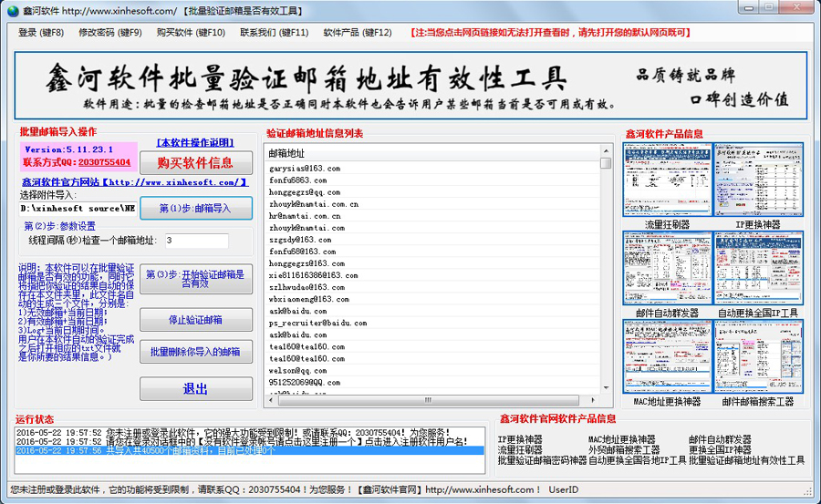This screenshot has height=504, width=821.
Task: Open the 邮件邮箱搜索工器 product thumbnail
Action: pyautogui.click(x=757, y=356)
